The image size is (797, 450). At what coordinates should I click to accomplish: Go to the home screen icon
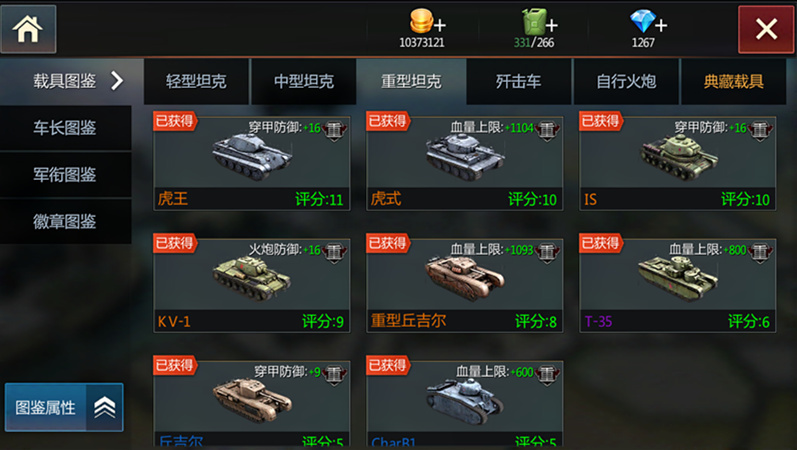28,29
